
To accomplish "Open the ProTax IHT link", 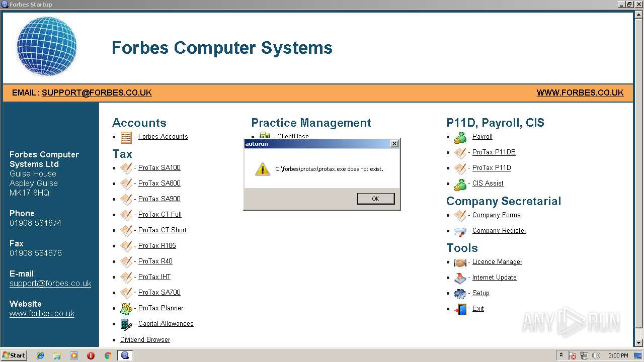I will (x=154, y=277).
